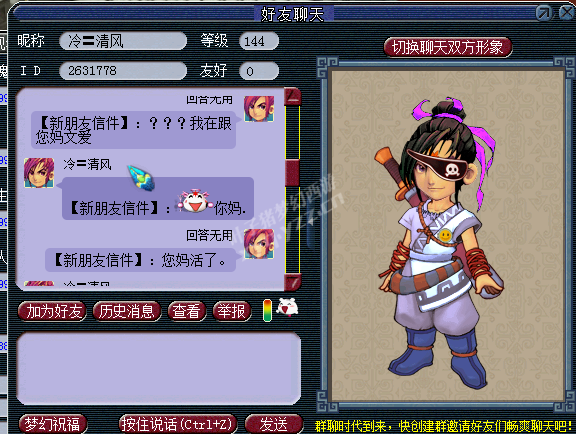Report player with 举报 button
576x434 pixels.
[232, 312]
